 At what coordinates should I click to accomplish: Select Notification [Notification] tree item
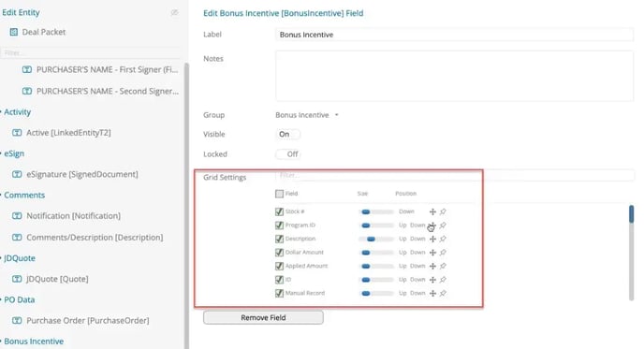74,215
